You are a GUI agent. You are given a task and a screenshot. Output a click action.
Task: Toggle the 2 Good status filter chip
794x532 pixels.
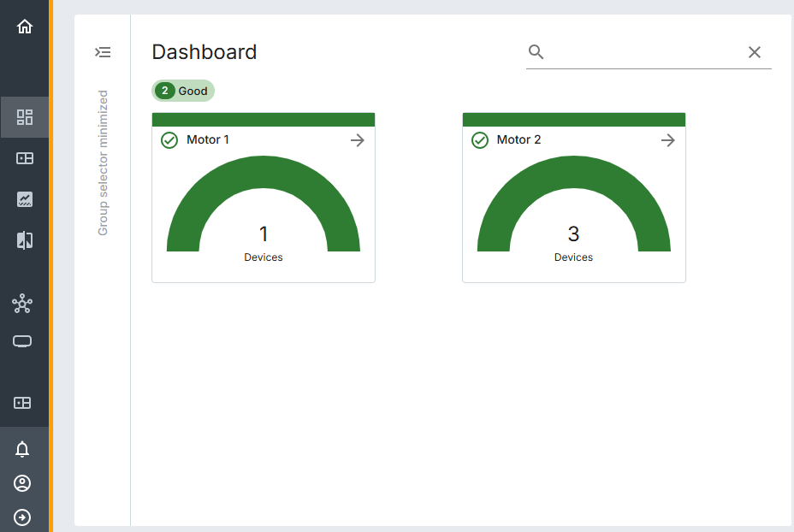(183, 92)
